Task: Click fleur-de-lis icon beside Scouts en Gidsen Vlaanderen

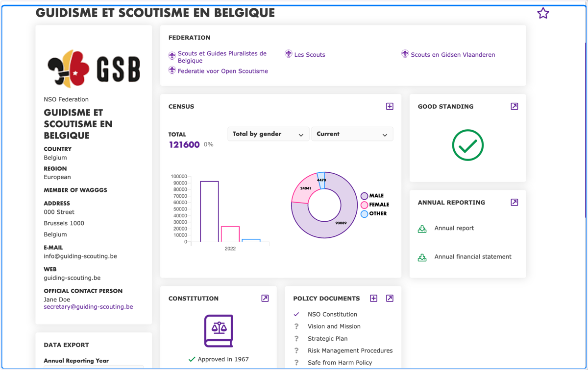Action: [405, 54]
